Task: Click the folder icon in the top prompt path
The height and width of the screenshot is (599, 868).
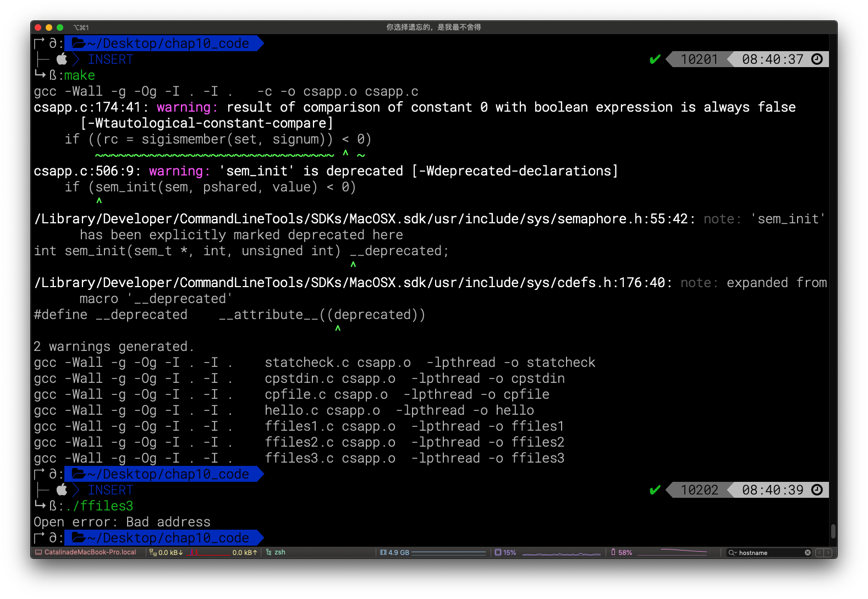Action: [x=78, y=43]
